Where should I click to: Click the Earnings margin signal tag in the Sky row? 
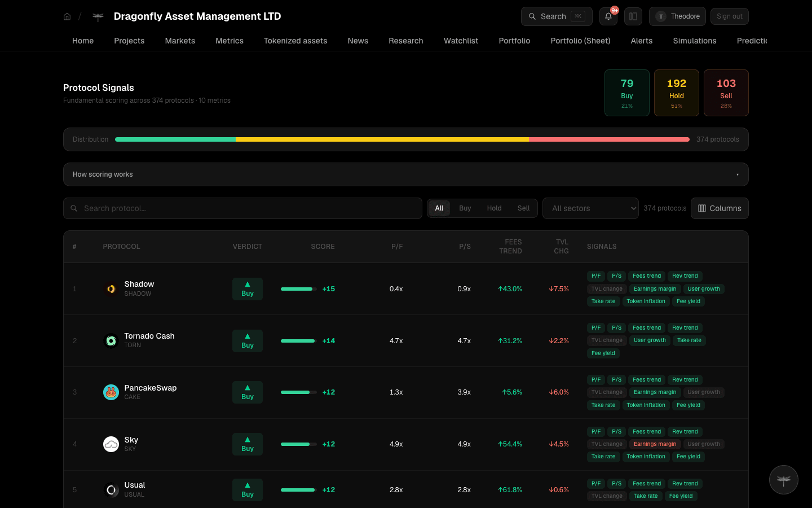click(x=655, y=444)
